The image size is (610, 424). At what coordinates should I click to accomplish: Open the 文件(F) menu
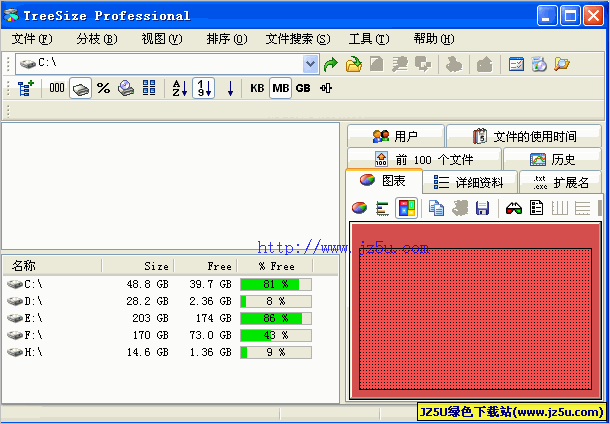pos(32,39)
